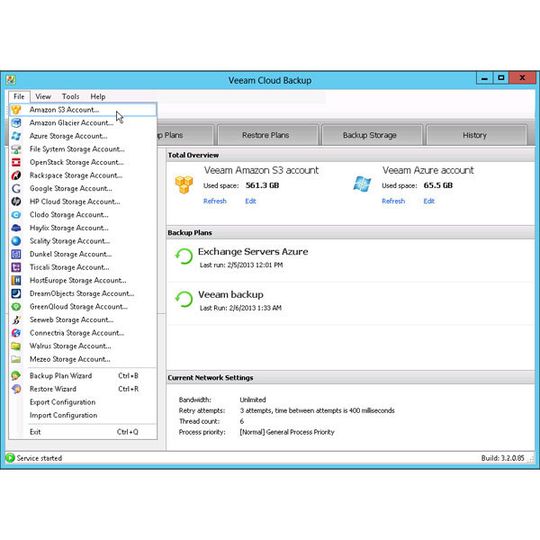Click Last Run: 2/6/2013 1:33 AM text
Viewport: 540px width, 540px height.
(241, 308)
